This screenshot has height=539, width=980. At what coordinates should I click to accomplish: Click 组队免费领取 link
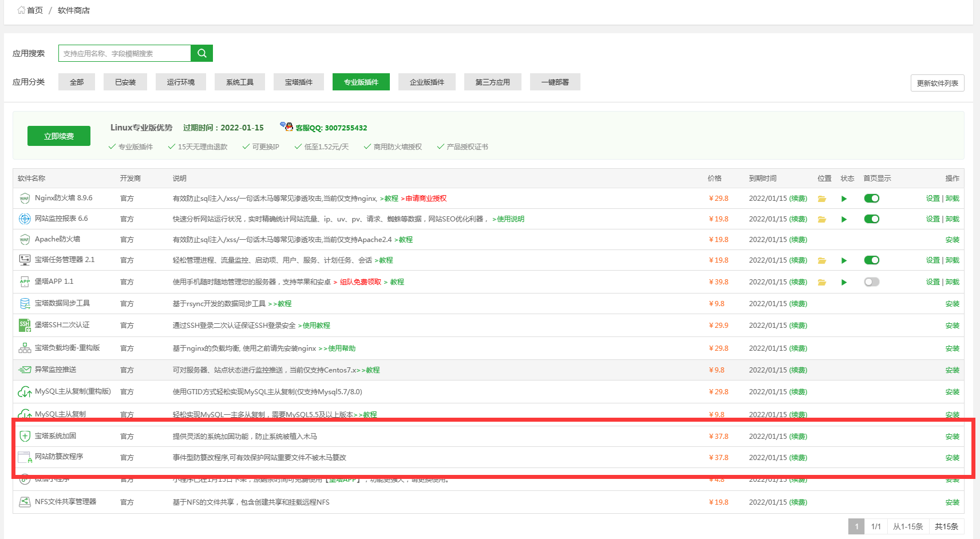tap(361, 282)
